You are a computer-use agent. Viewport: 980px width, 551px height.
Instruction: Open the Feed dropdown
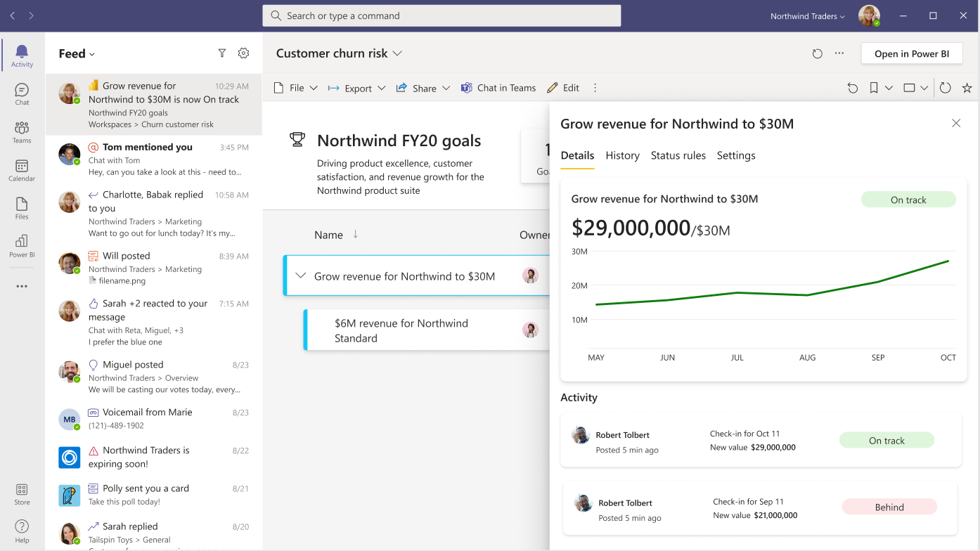pyautogui.click(x=77, y=53)
